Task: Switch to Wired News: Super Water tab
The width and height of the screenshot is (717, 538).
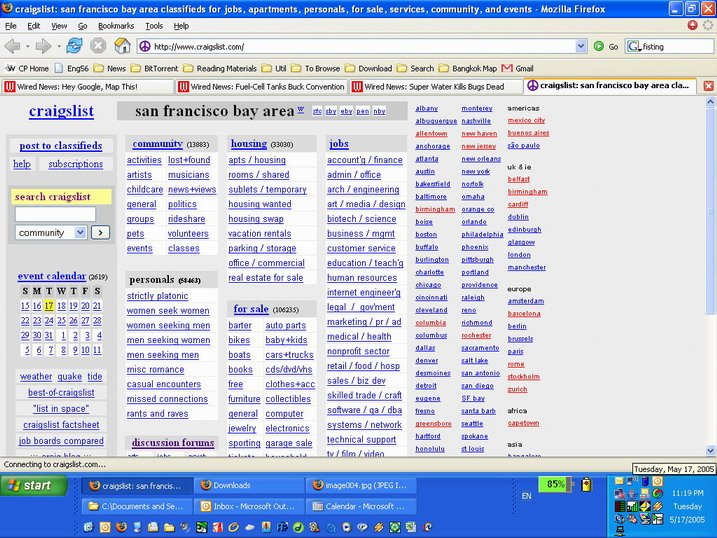Action: (435, 86)
